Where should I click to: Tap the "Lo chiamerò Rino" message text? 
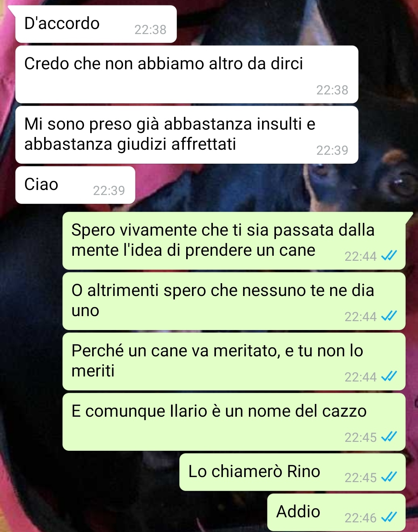(254, 471)
